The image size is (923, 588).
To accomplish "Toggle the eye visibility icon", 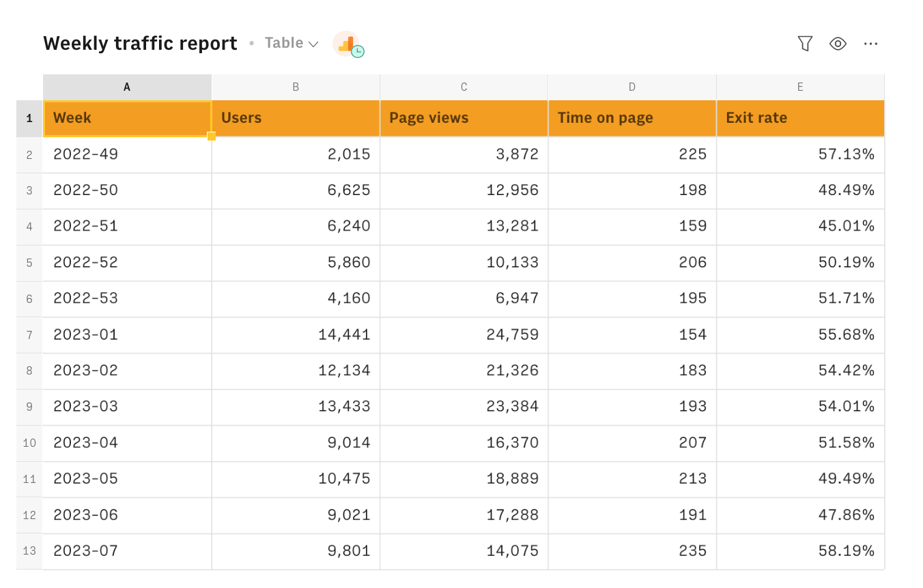I will [838, 44].
